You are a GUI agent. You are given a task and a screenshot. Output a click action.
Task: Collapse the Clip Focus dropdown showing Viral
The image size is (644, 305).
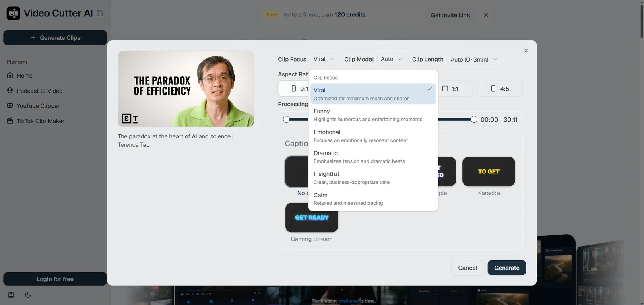(x=324, y=59)
